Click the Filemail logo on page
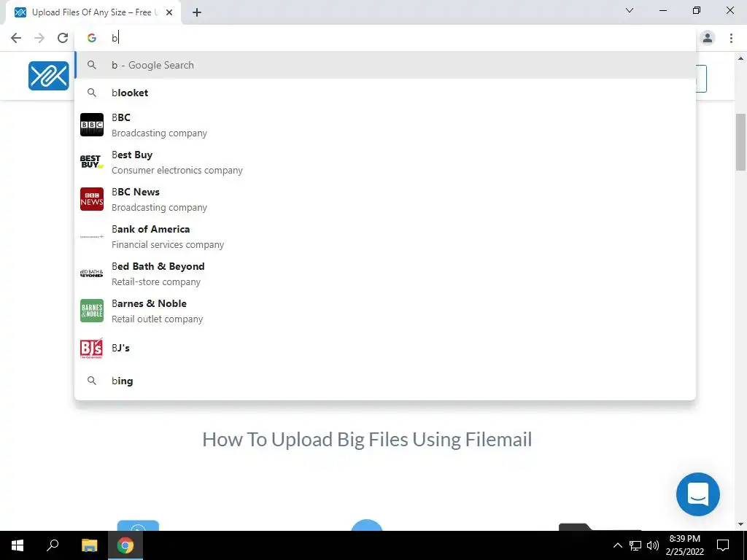Viewport: 747px width, 560px height. [49, 76]
